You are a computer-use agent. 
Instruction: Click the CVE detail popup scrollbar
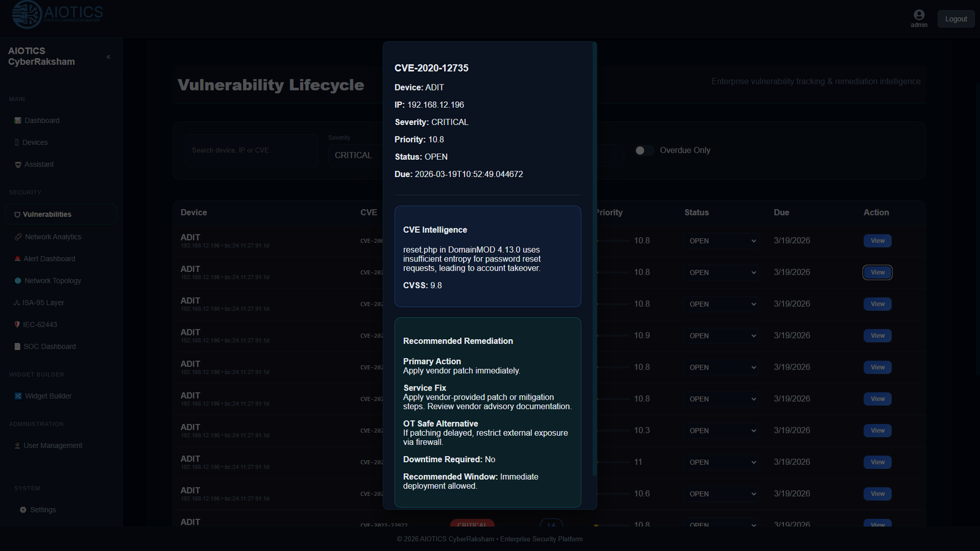tap(595, 260)
